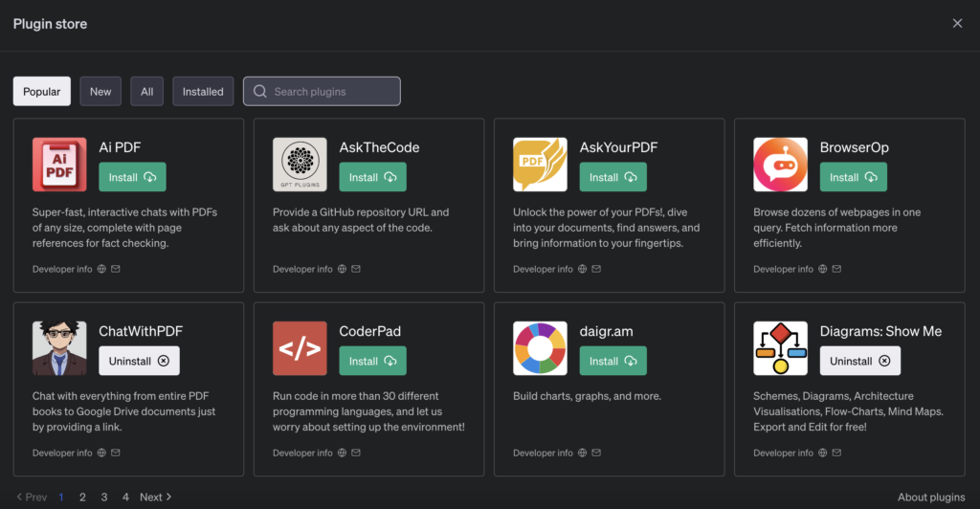Click the Diagrams: Show Me flowchart icon

click(x=780, y=348)
